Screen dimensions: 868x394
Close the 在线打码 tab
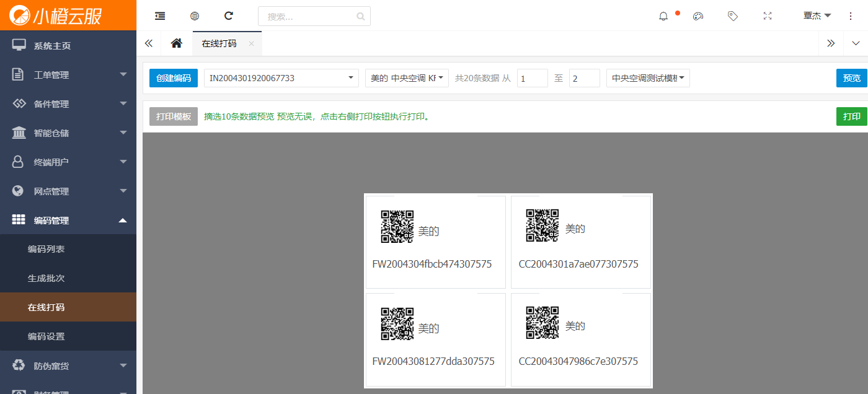[251, 44]
